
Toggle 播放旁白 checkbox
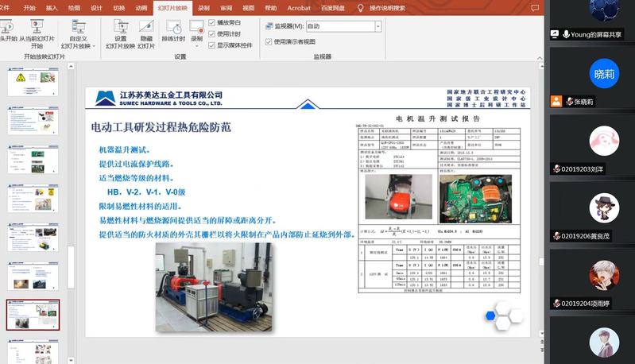[x=212, y=23]
